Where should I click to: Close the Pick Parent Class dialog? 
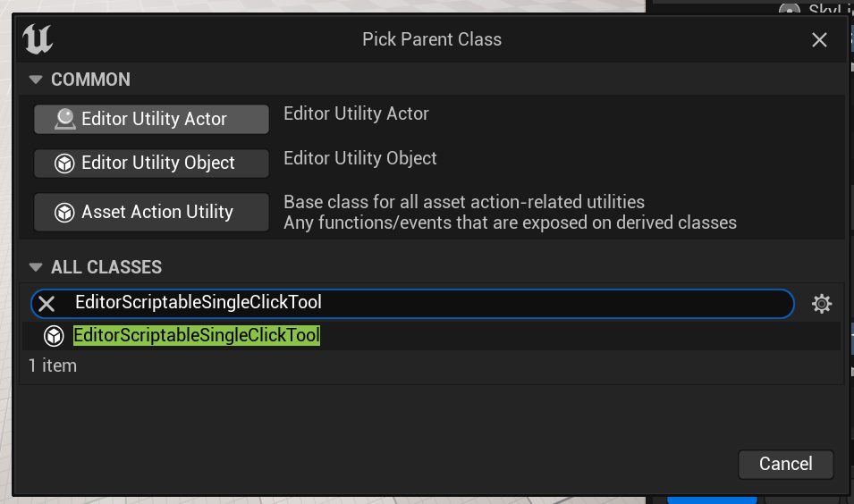(x=819, y=39)
